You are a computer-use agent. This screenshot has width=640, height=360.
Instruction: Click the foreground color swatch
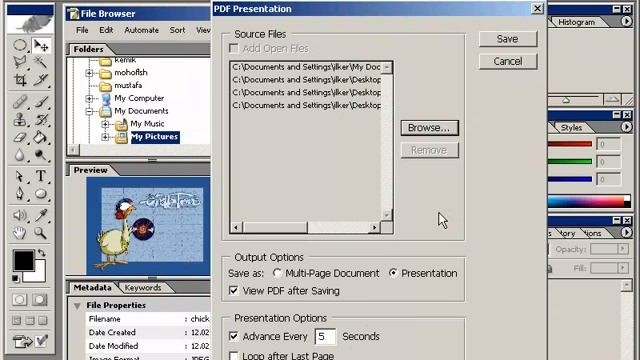point(23,260)
